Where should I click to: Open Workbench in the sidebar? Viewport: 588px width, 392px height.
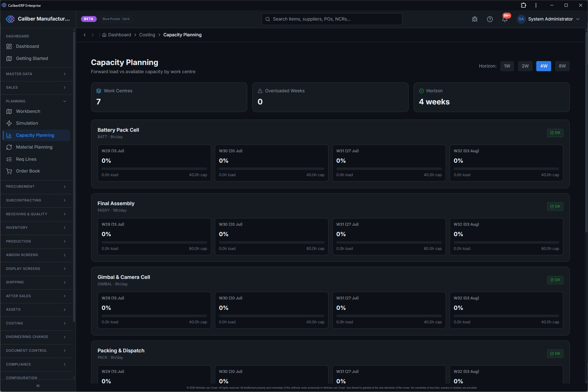click(36, 111)
